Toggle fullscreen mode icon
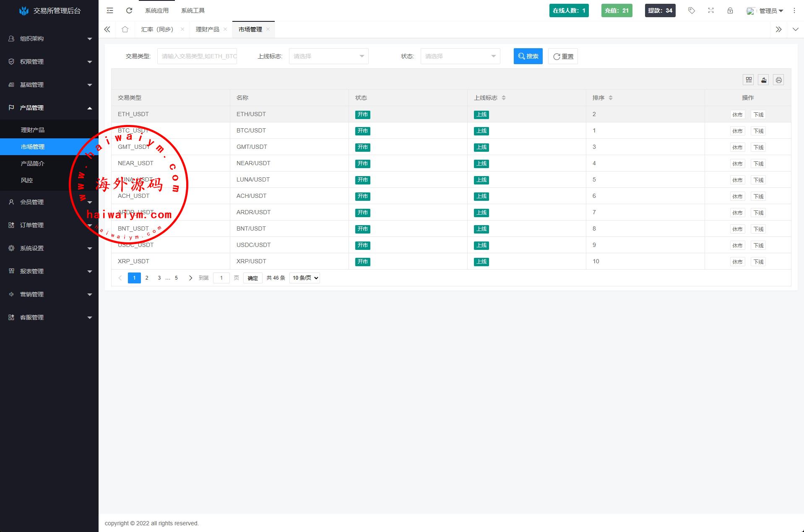Image resolution: width=804 pixels, height=532 pixels. pos(711,10)
